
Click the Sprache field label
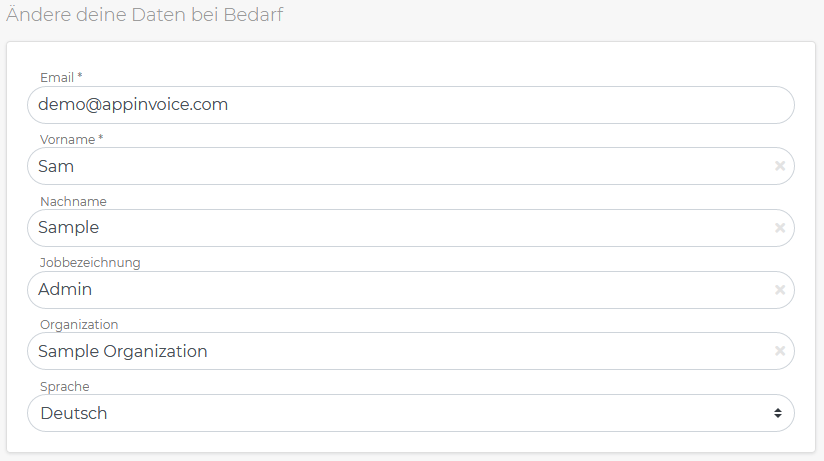pyautogui.click(x=65, y=386)
